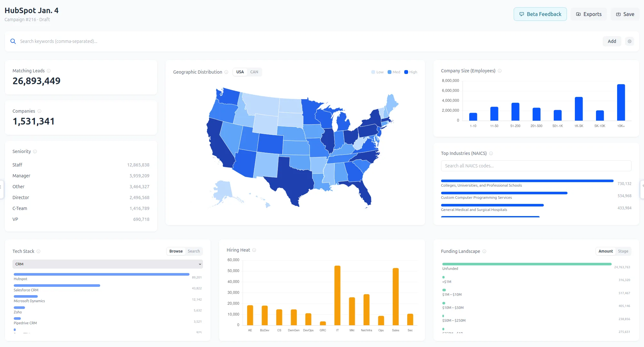Click the Sales hiring heat bar
This screenshot has width=644, height=347.
(396, 297)
